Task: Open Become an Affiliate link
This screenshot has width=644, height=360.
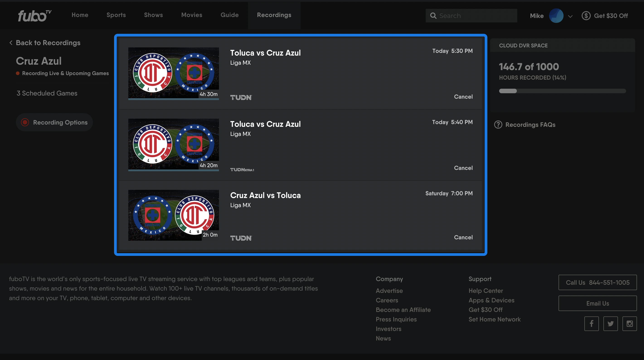Action: tap(403, 310)
